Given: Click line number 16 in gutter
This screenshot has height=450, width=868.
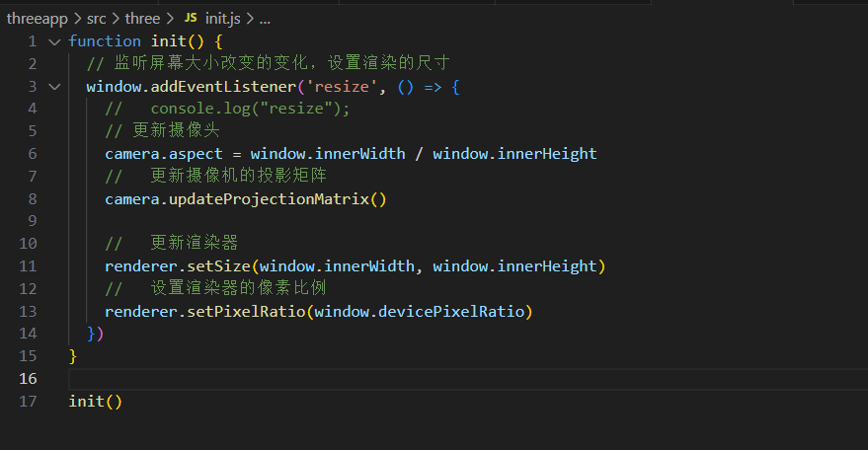Looking at the screenshot, I should (x=28, y=379).
